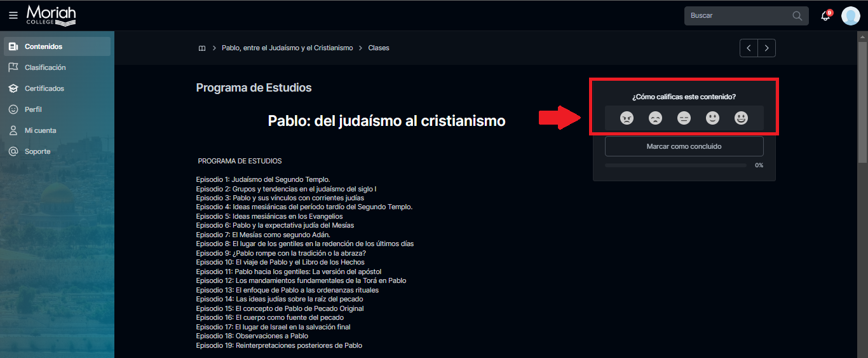Open the user avatar menu

point(851,16)
